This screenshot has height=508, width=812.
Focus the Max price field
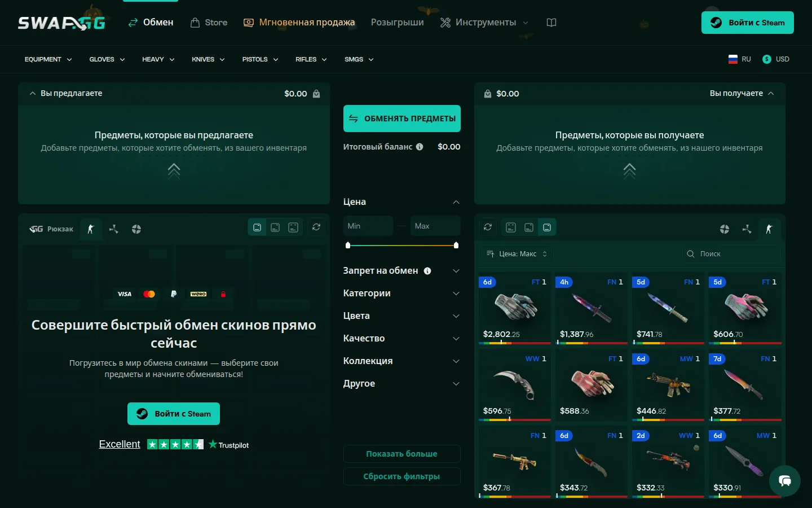click(435, 226)
